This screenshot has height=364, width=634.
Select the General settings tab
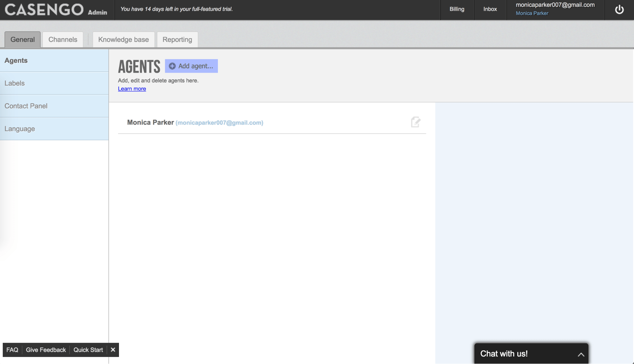(x=22, y=40)
